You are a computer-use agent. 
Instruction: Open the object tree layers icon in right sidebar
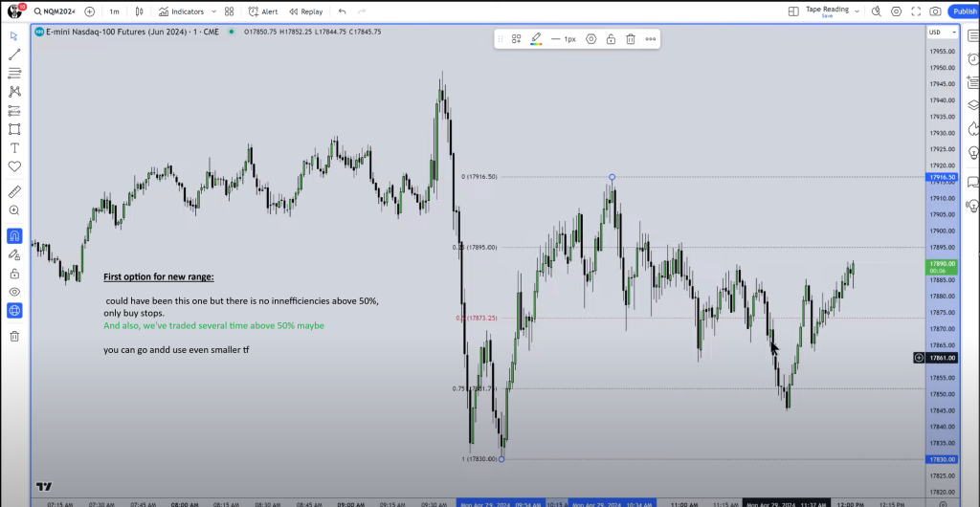(x=972, y=105)
